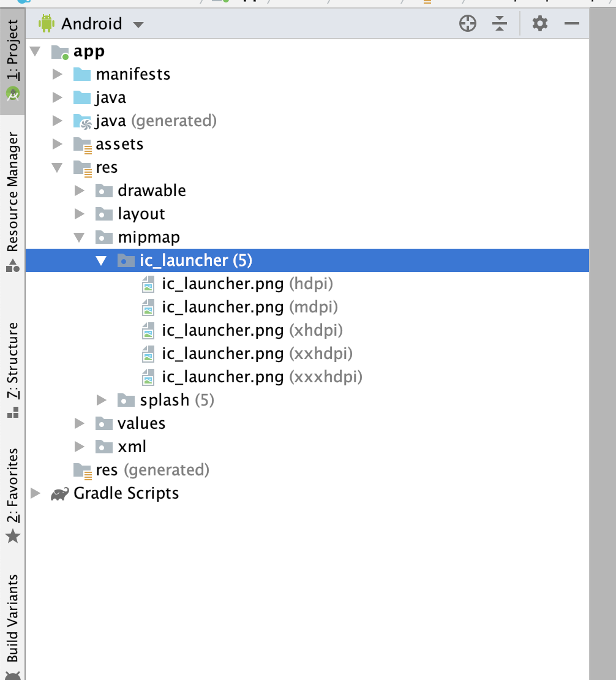Click the Android robot icon beside the view selector
This screenshot has width=616, height=680.
pos(46,23)
